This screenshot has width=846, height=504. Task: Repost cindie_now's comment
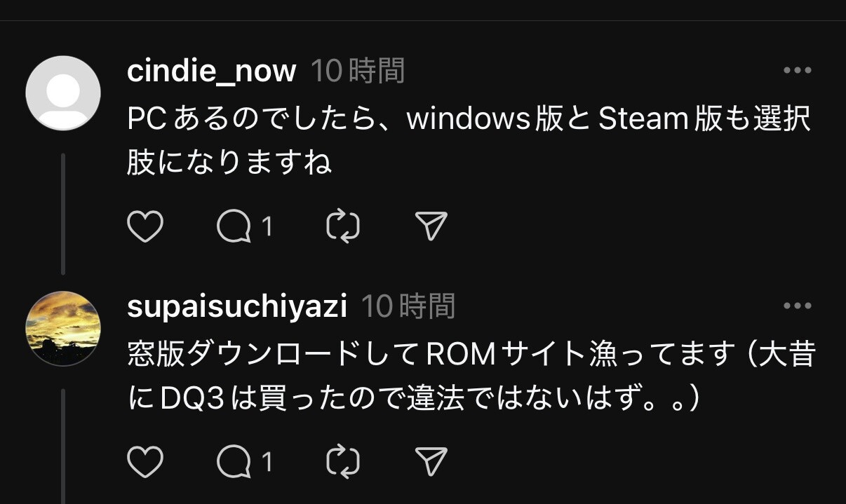(344, 226)
